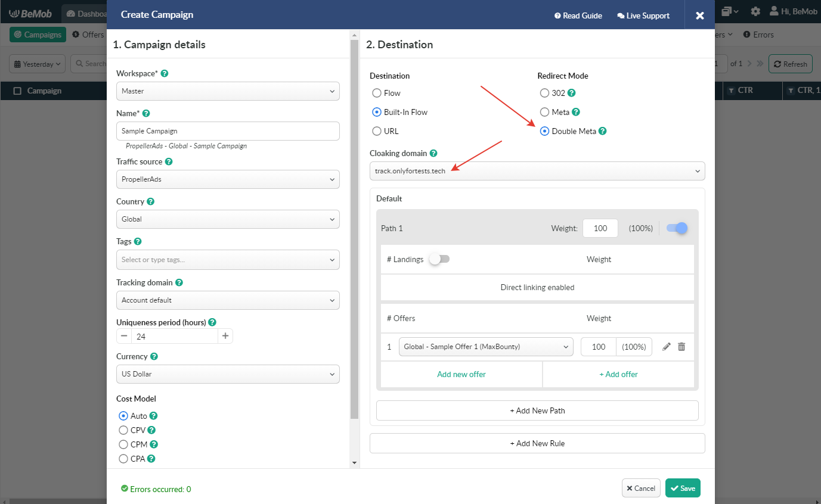Open the Currency dropdown
The image size is (821, 504).
click(228, 374)
